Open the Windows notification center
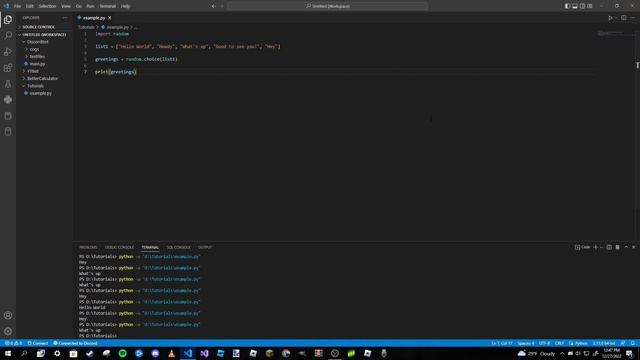This screenshot has height=360, width=640. [629, 353]
